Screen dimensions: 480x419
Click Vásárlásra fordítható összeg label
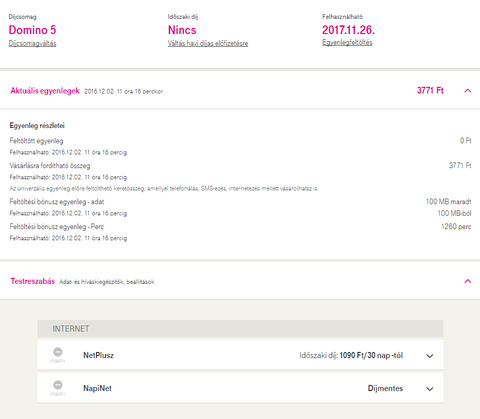coord(50,166)
